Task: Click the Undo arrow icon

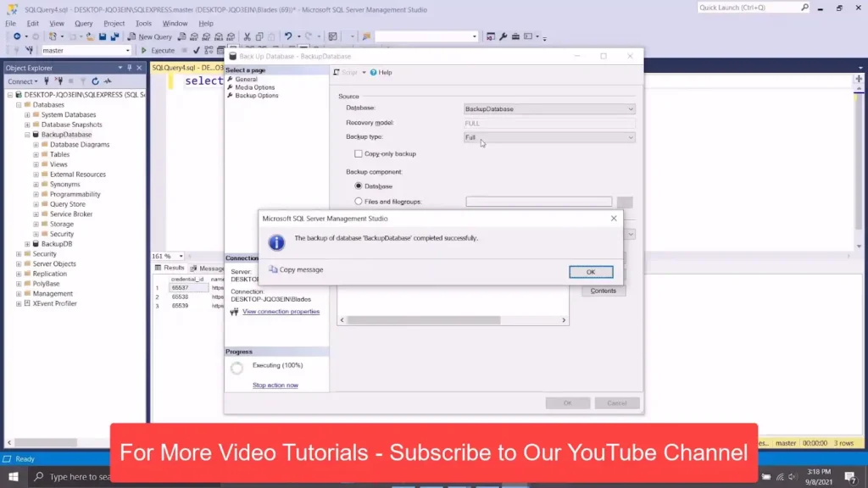Action: tap(288, 36)
